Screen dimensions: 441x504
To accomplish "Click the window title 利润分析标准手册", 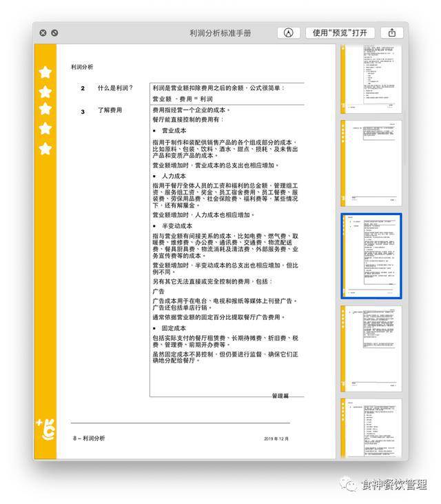I will 220,32.
